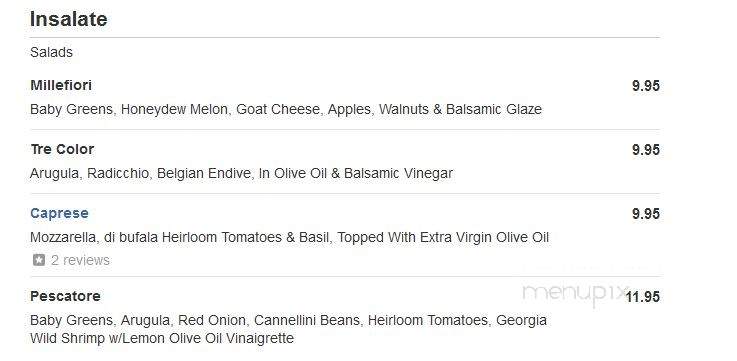Click the Caprese mozzarella description text

(x=289, y=237)
